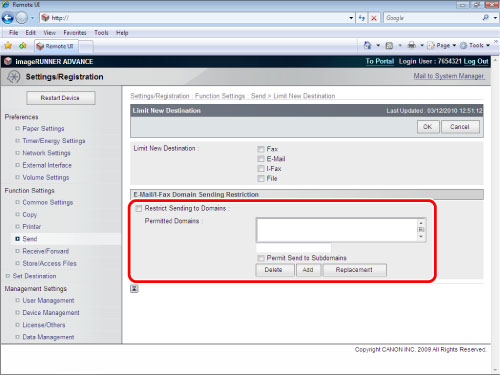Click the Refresh icon beside address bar

click(362, 18)
